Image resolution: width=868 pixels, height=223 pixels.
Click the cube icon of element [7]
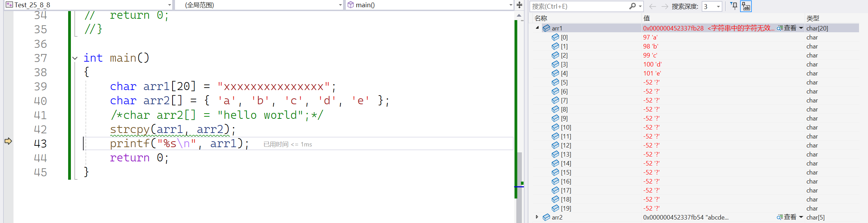point(555,100)
